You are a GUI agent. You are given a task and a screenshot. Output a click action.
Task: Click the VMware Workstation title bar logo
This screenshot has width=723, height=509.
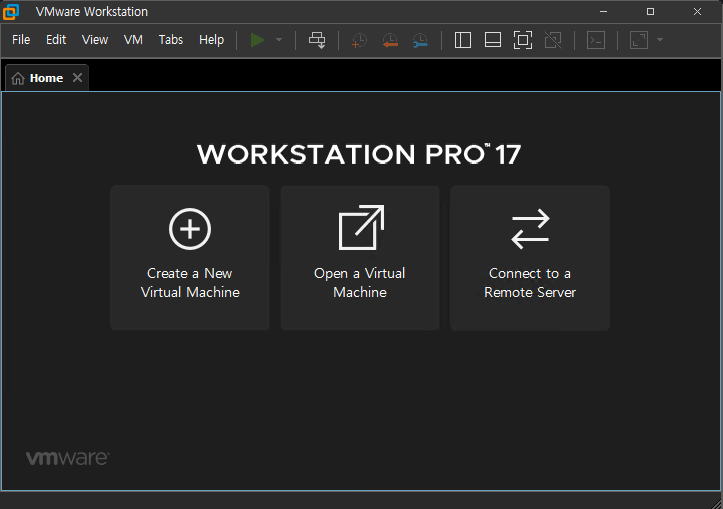[x=11, y=12]
